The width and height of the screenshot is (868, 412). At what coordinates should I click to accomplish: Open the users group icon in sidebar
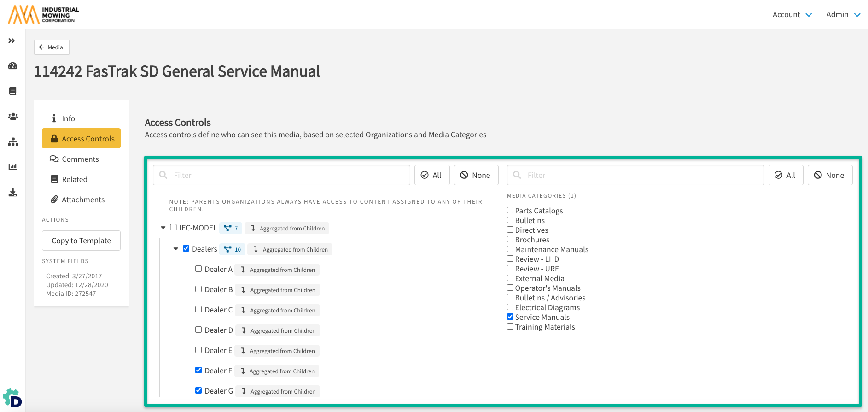(13, 117)
